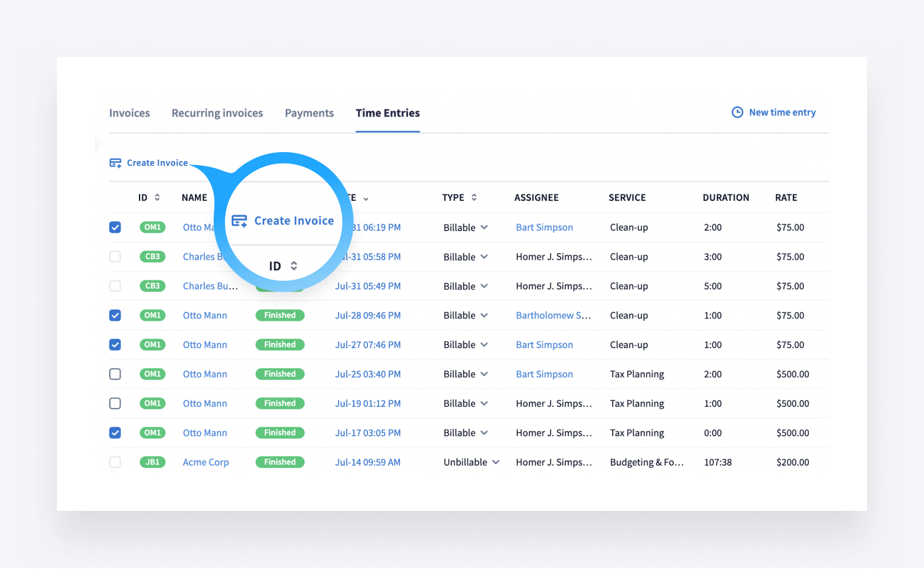The height and width of the screenshot is (575, 924).
Task: Click the clock icon beside New time entry
Action: point(737,112)
